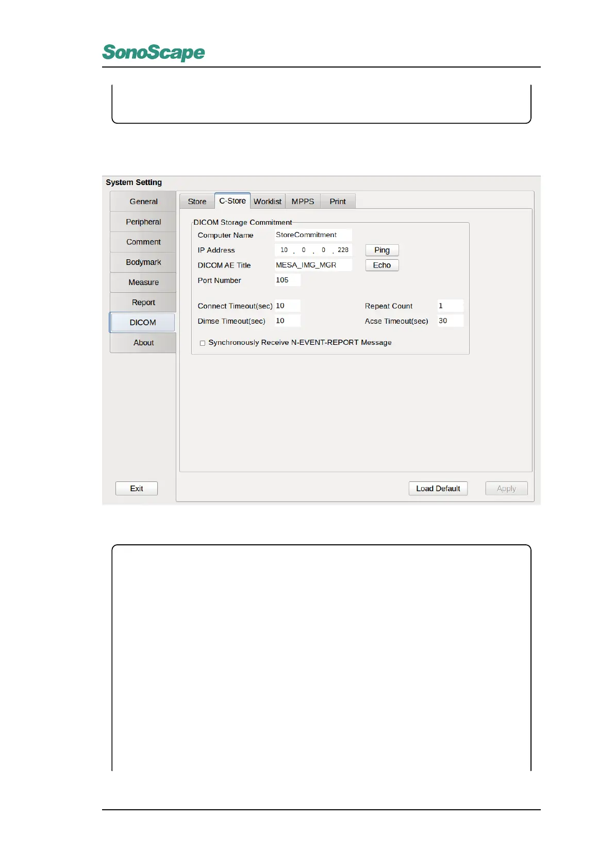
Task: Click the Apply button
Action: (x=506, y=488)
